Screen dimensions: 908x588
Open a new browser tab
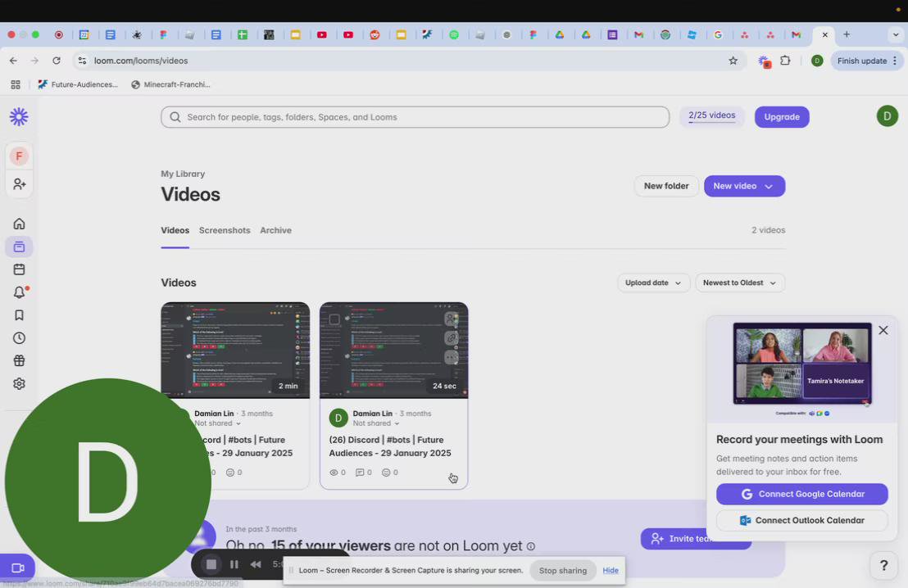[x=847, y=34]
